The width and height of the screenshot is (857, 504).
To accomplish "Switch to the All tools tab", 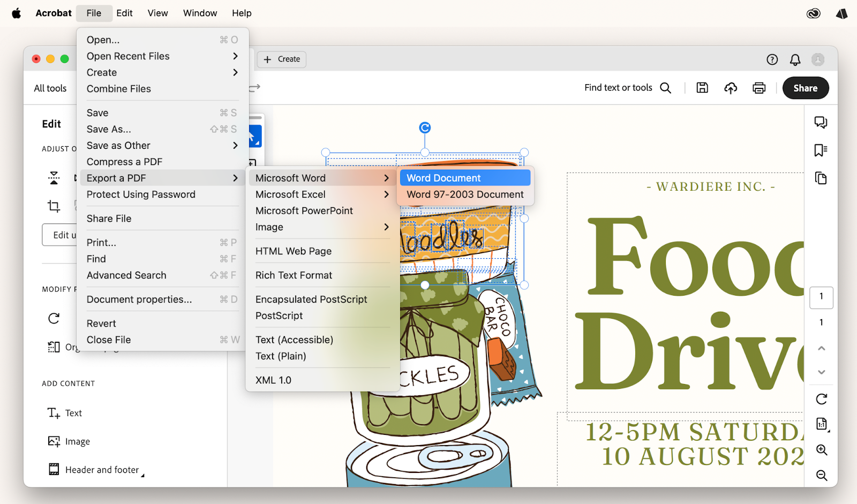I will [x=50, y=88].
